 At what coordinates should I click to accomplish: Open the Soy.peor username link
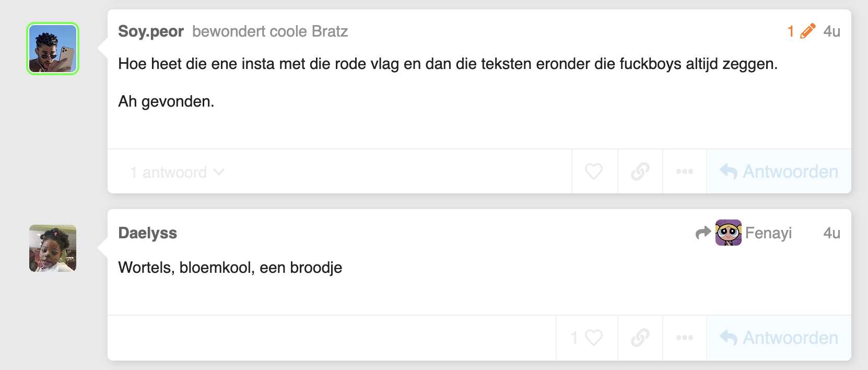pyautogui.click(x=151, y=31)
